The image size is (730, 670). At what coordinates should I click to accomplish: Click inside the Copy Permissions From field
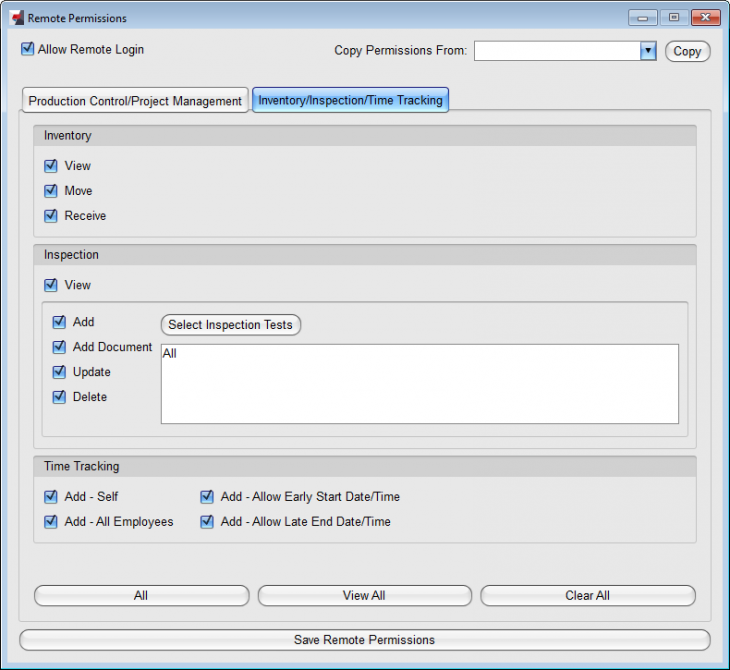(x=556, y=51)
